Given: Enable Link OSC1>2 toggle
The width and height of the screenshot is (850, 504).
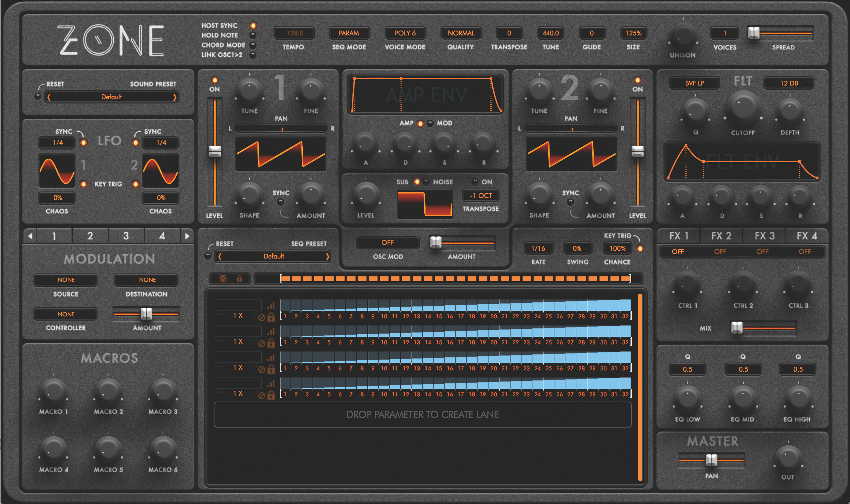Looking at the screenshot, I should (253, 55).
